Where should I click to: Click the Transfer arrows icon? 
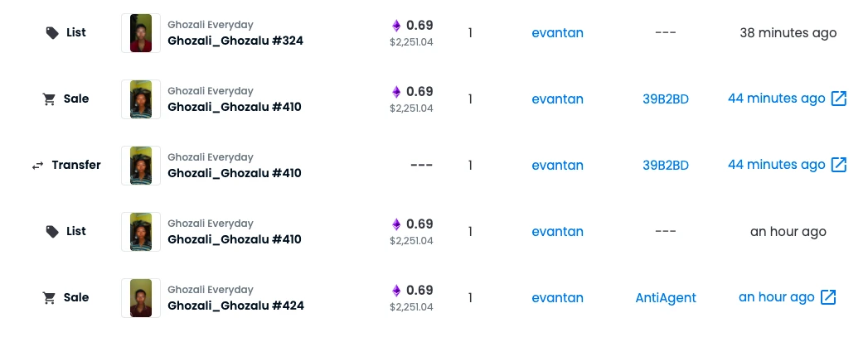point(37,165)
